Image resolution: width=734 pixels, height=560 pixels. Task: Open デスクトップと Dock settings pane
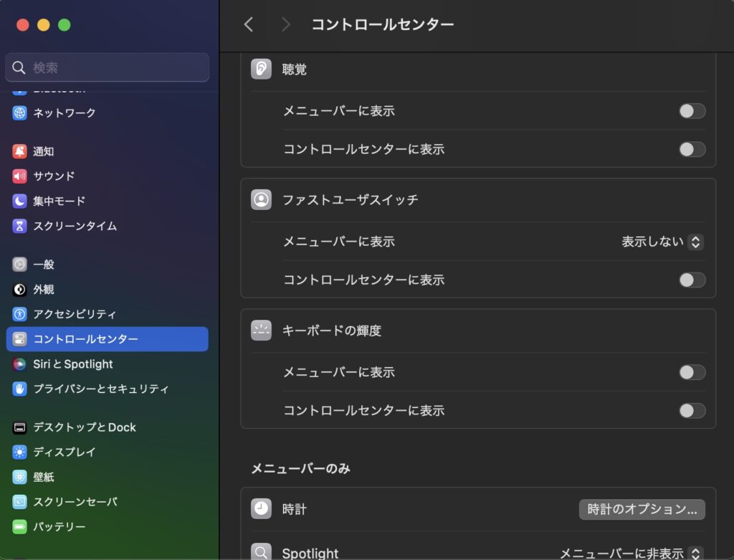(84, 427)
